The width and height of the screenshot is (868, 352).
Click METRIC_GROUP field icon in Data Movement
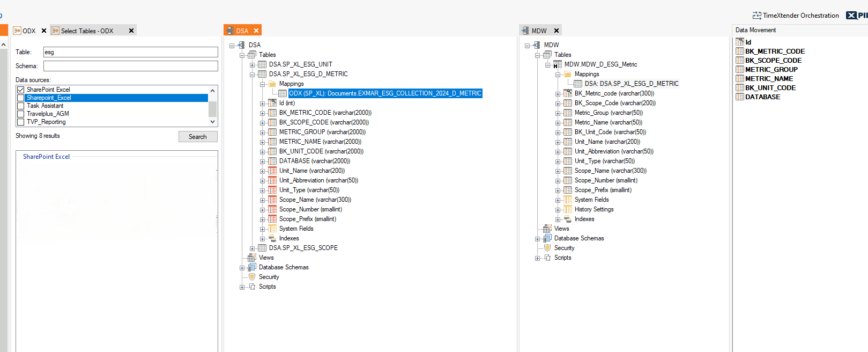tap(740, 69)
